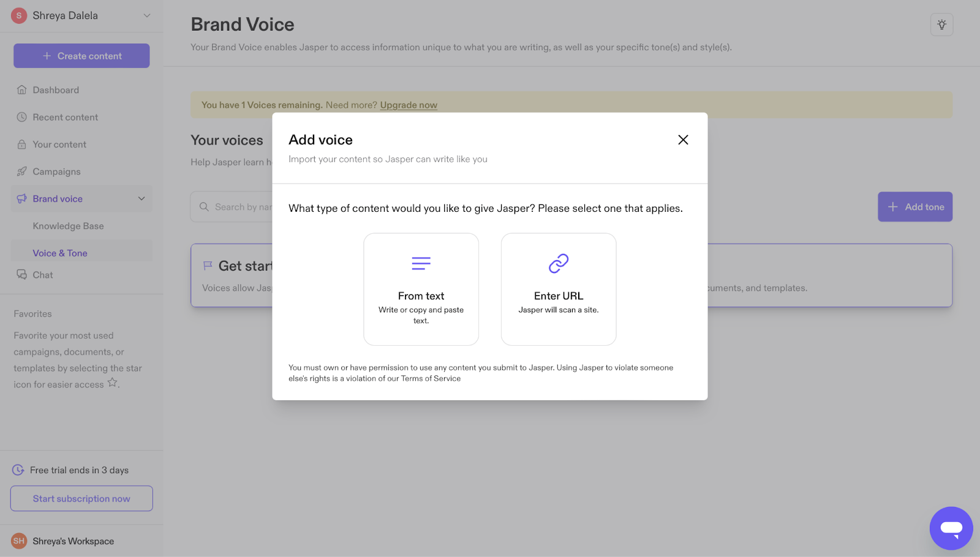Viewport: 980px width, 557px height.
Task: Click the search magnifier icon
Action: coord(204,207)
